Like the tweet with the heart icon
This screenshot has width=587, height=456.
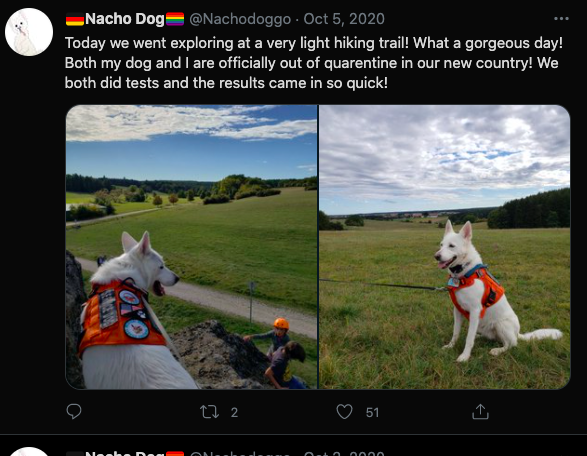(344, 411)
